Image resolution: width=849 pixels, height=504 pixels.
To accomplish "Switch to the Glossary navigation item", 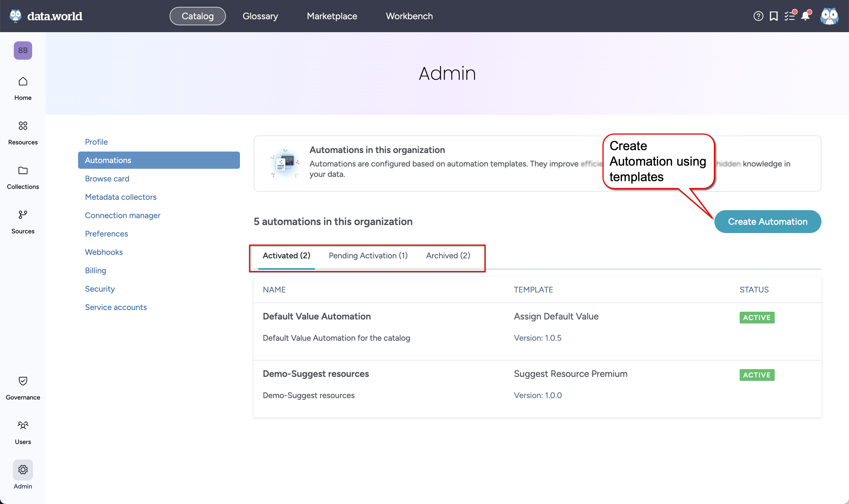I will click(x=260, y=15).
